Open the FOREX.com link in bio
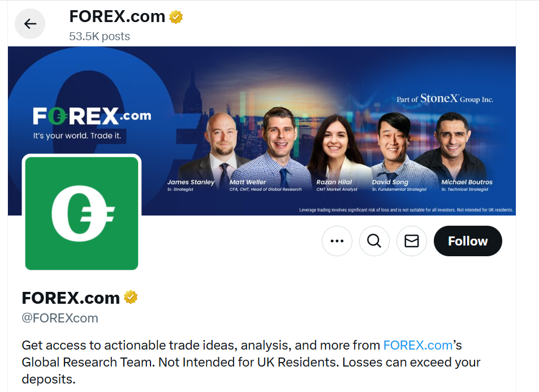The width and height of the screenshot is (539, 392). coord(417,345)
